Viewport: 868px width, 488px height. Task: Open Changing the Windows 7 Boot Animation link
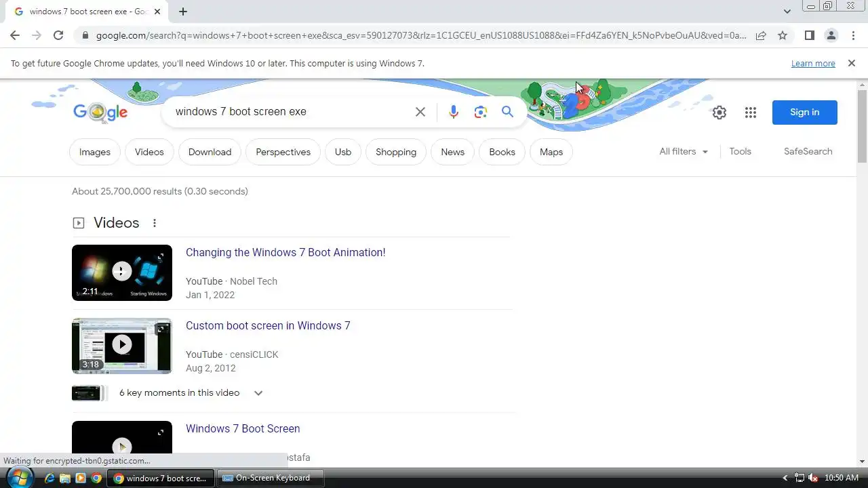coord(285,252)
